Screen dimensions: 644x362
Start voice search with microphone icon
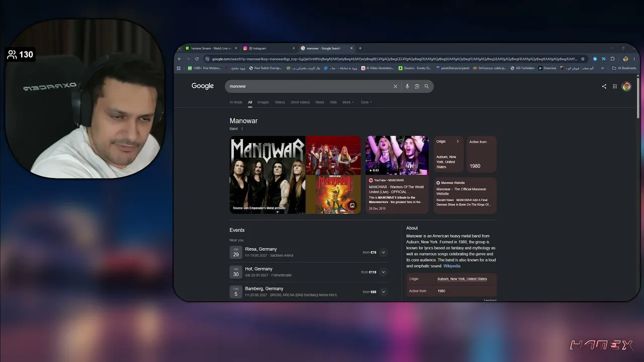407,86
